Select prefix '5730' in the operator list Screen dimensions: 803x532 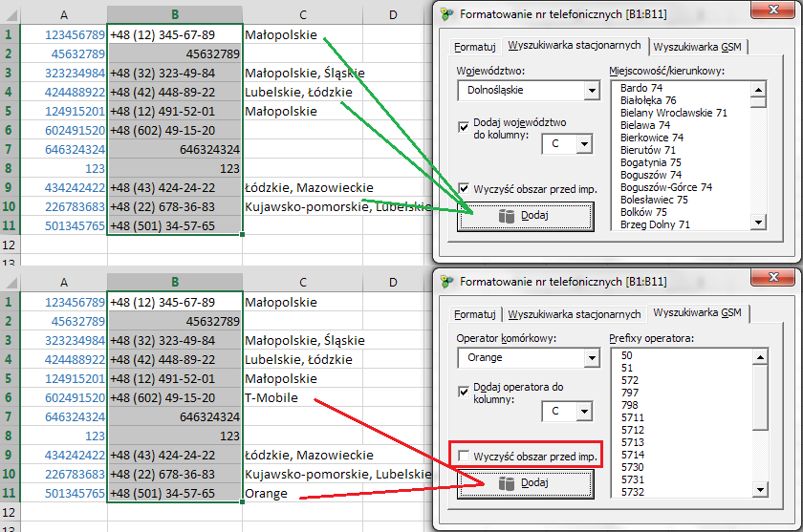(x=633, y=467)
